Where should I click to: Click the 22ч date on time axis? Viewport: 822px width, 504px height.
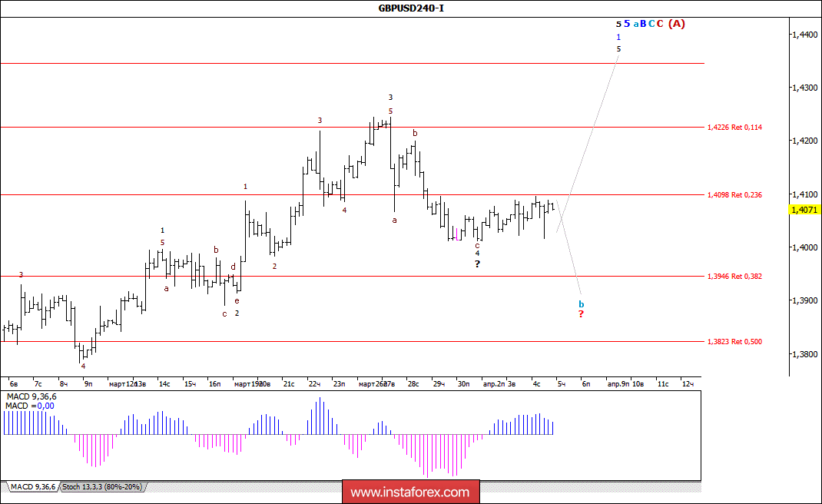coord(314,384)
